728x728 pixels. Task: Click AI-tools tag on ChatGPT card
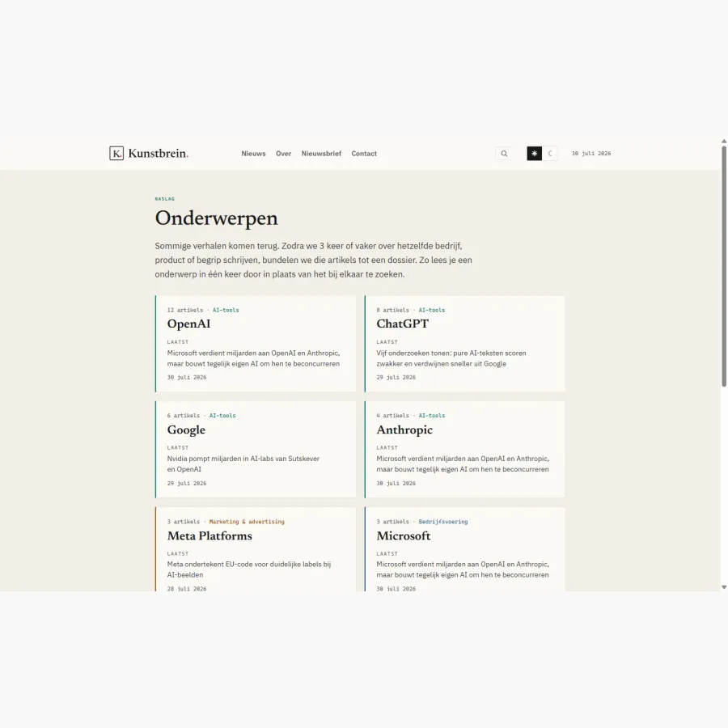point(432,310)
